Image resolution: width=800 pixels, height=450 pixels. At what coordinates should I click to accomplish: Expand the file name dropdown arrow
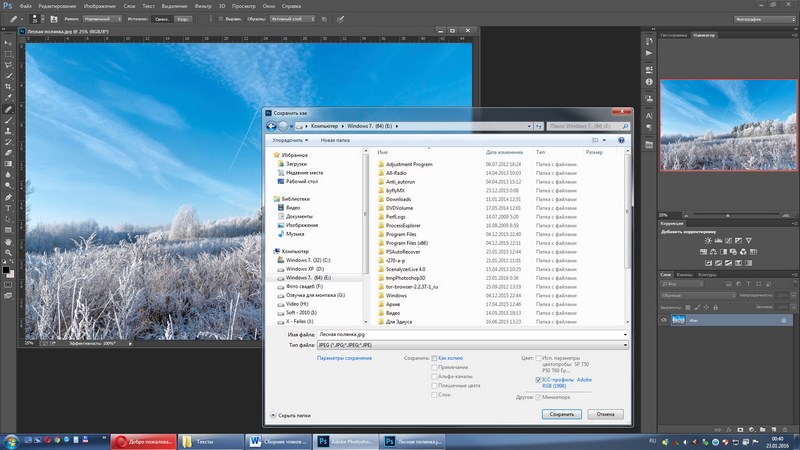[x=625, y=335]
